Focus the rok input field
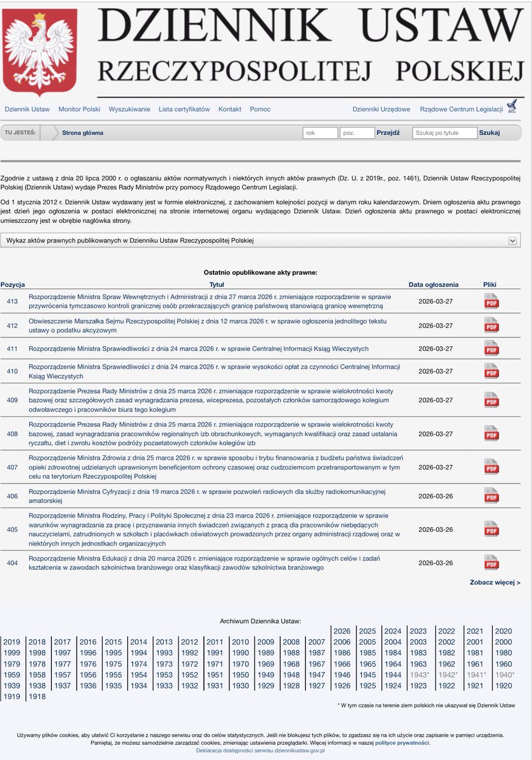The image size is (532, 760). tap(320, 133)
